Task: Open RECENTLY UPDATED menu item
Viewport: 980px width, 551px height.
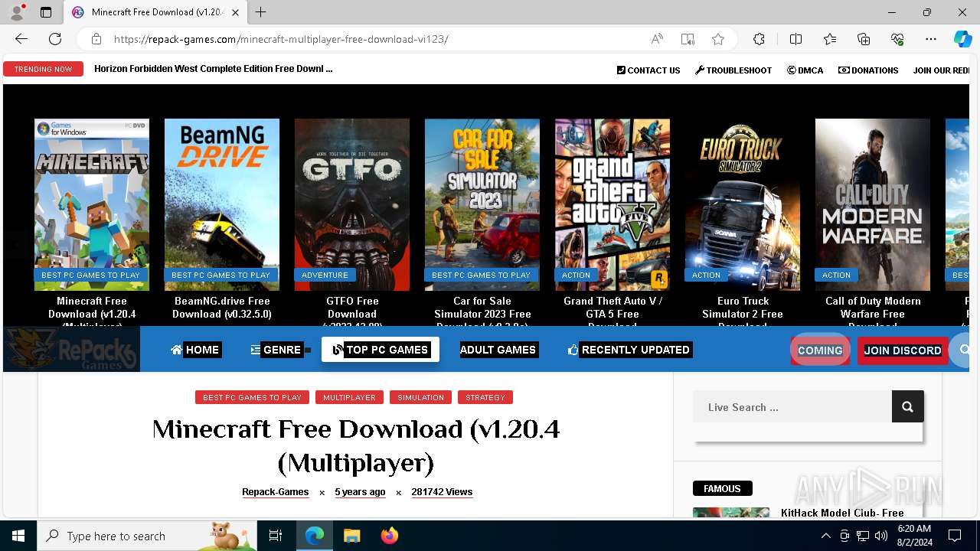Action: [x=629, y=350]
